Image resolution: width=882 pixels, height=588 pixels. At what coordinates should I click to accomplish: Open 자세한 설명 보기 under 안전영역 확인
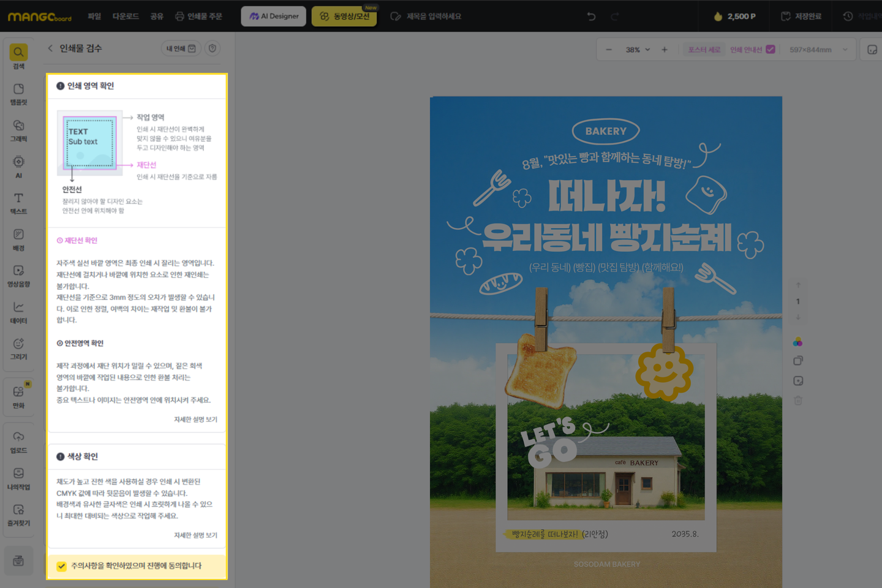click(x=195, y=420)
